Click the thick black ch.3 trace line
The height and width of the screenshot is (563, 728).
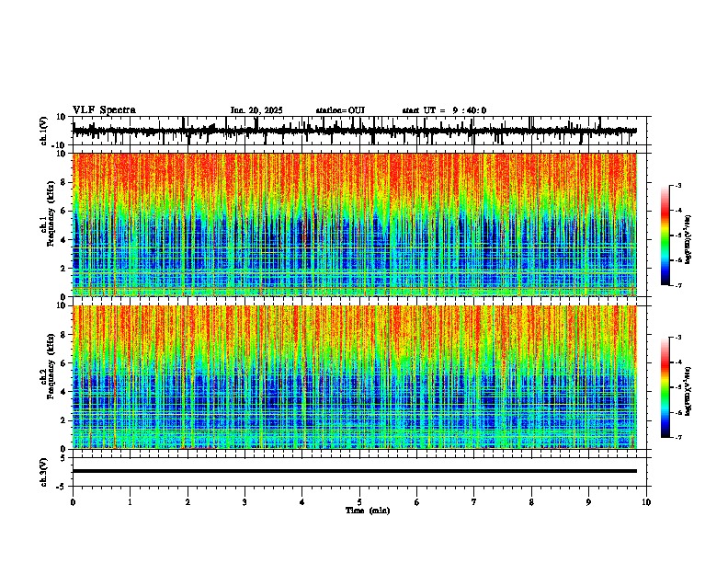coord(355,471)
